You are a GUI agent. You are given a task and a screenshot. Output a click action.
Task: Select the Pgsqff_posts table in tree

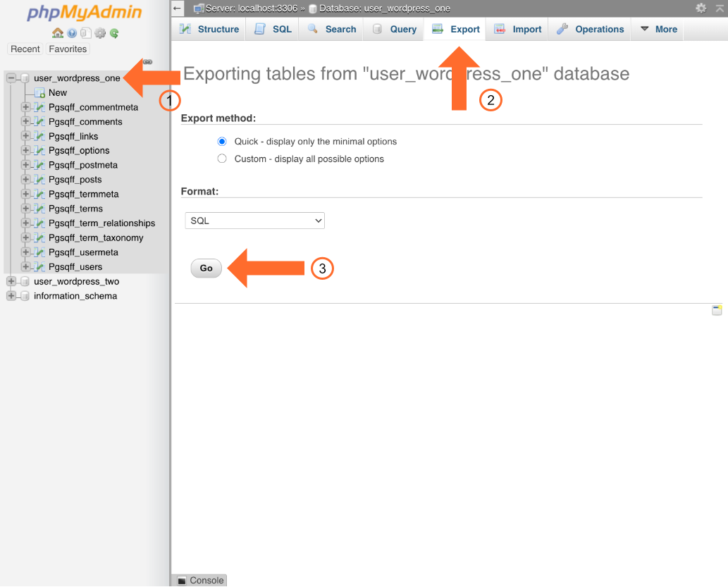75,180
